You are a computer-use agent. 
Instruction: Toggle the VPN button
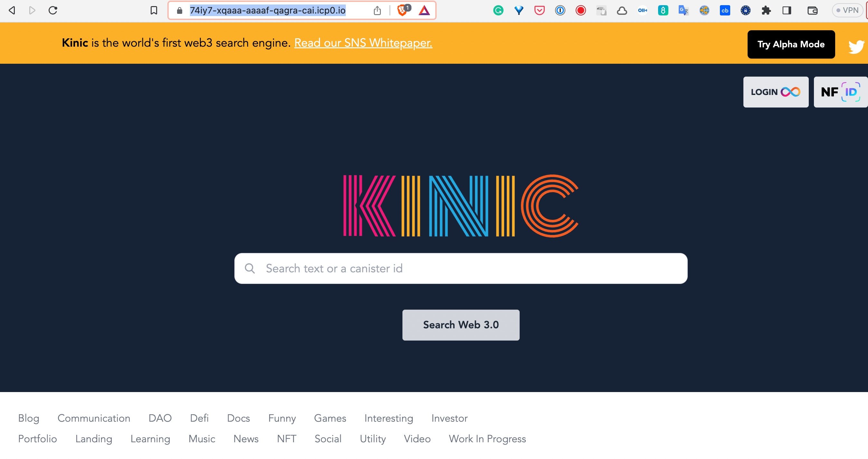[847, 10]
